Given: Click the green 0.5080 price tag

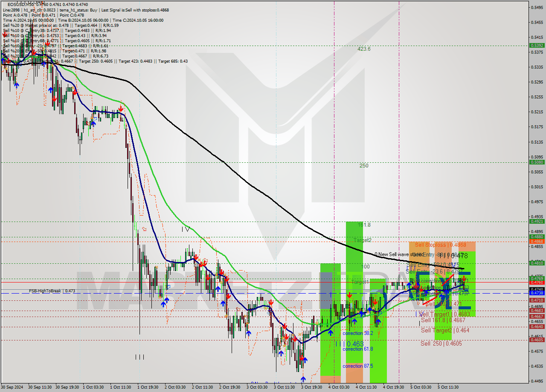Looking at the screenshot, I should pos(537,162).
